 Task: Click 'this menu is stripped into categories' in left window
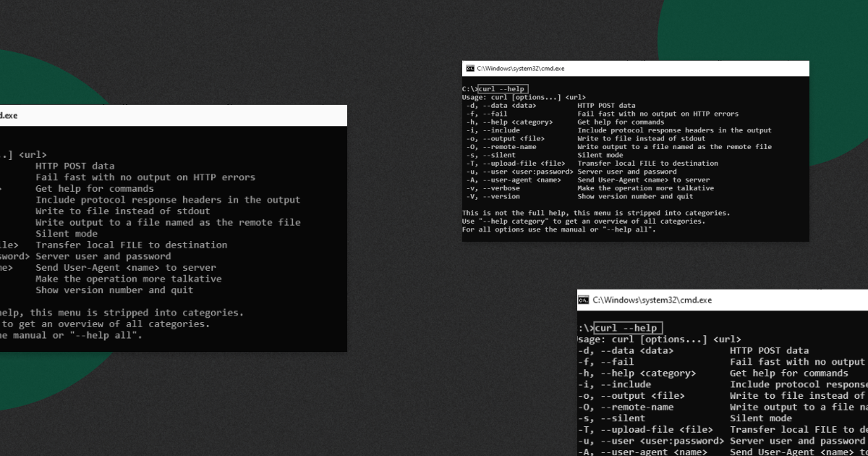(137, 313)
